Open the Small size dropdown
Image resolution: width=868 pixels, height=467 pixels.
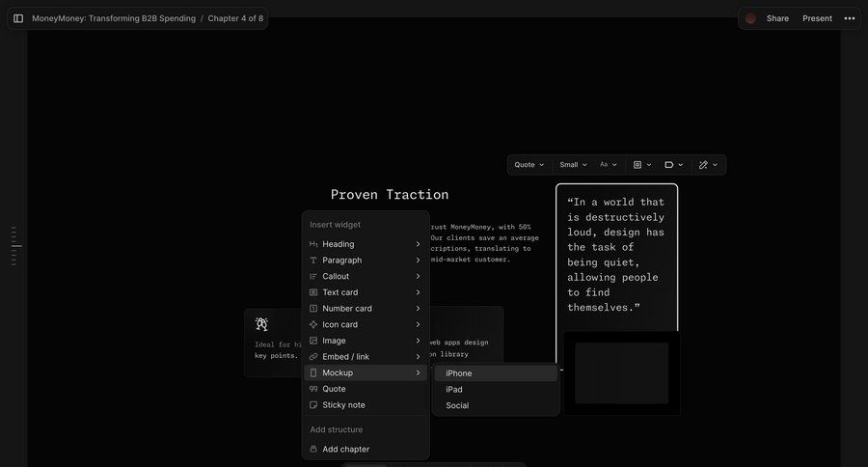coord(573,165)
